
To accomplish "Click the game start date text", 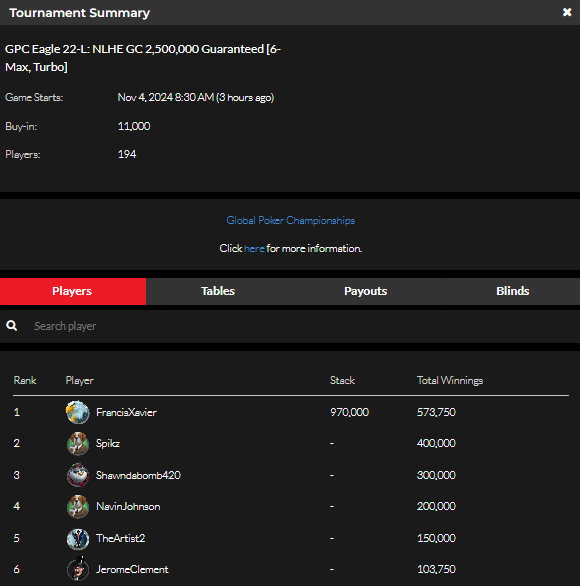I will click(x=196, y=98).
